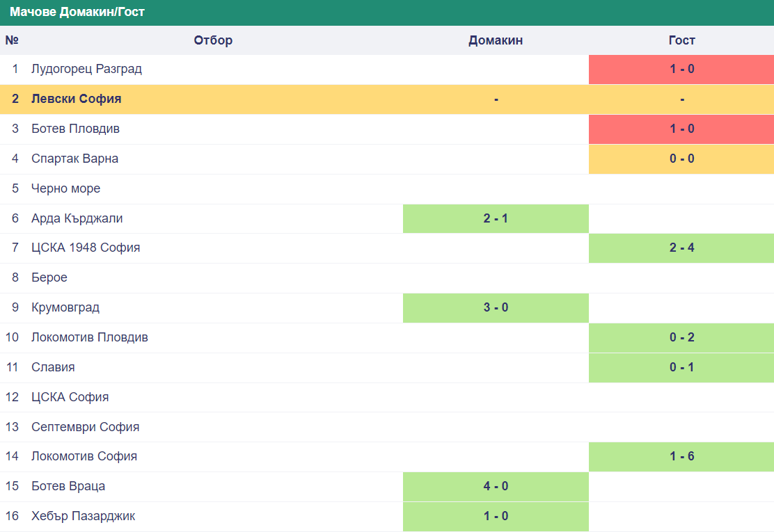Viewport: 774px width, 532px height.
Task: Open the Локомотив Пловдив team link
Action: (x=89, y=337)
